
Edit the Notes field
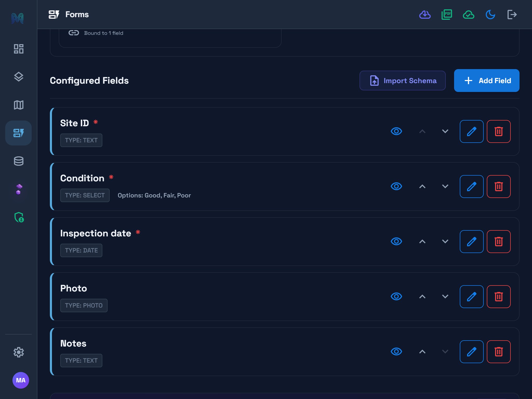coord(472,352)
